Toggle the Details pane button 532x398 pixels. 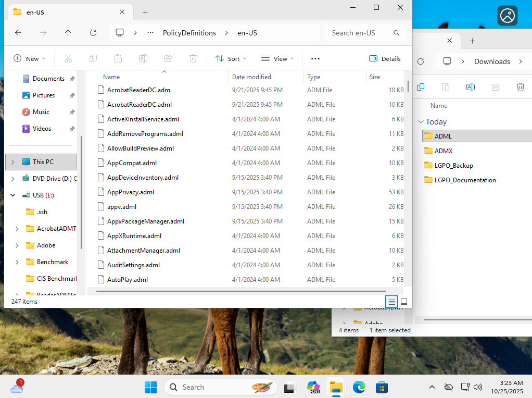385,58
